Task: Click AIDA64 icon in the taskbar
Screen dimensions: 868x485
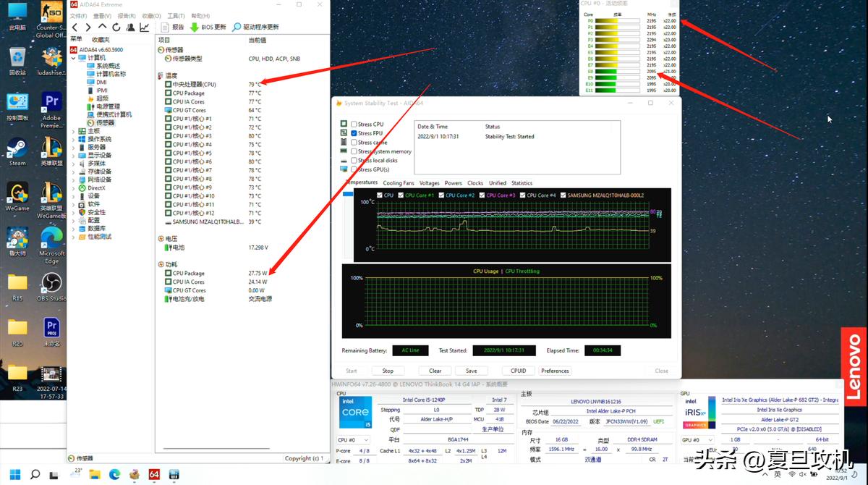Action: pyautogui.click(x=154, y=474)
